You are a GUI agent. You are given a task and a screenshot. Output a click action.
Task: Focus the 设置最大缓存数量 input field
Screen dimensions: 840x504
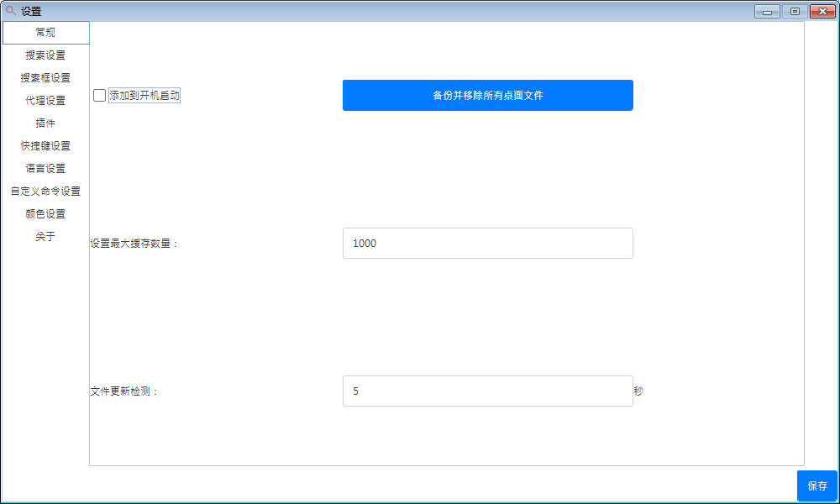(x=487, y=244)
